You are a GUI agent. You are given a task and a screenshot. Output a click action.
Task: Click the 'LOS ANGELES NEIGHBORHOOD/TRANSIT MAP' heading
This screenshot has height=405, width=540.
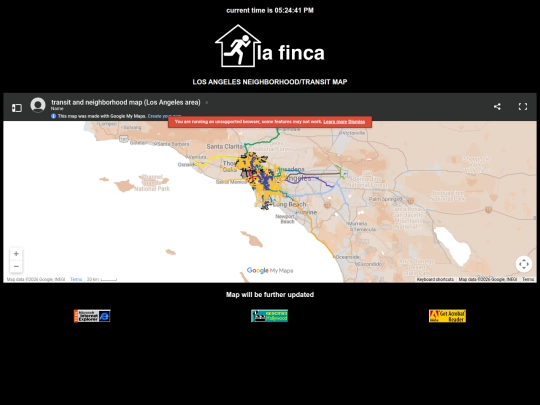270,82
